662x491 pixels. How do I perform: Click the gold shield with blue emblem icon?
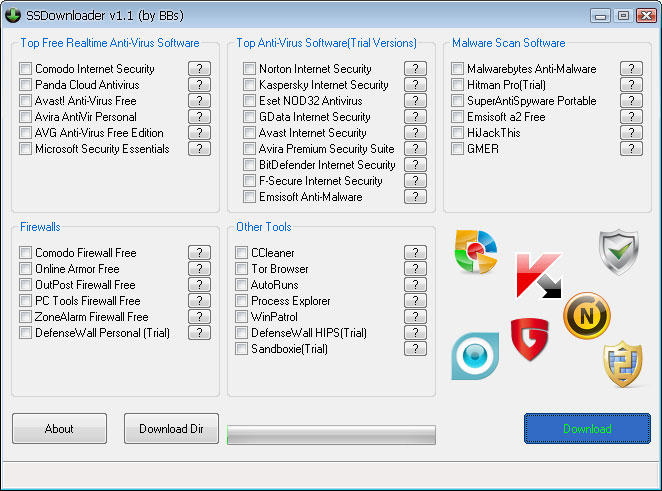click(623, 364)
